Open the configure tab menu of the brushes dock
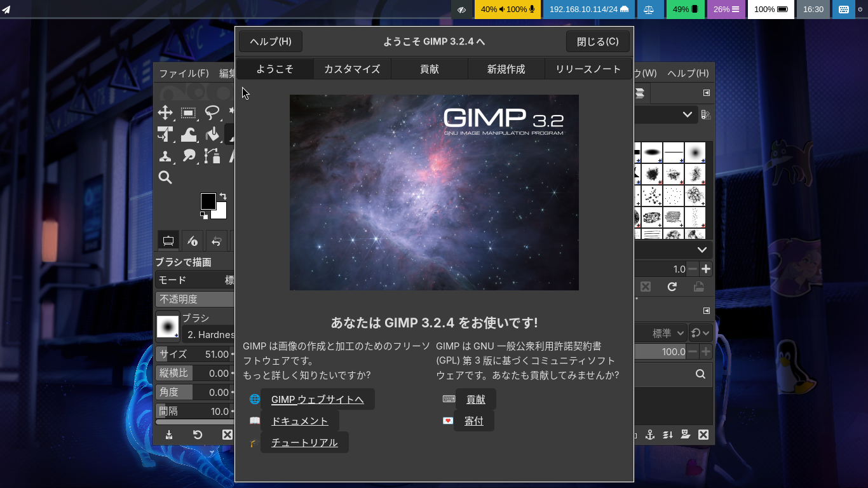868x488 pixels. [x=706, y=93]
